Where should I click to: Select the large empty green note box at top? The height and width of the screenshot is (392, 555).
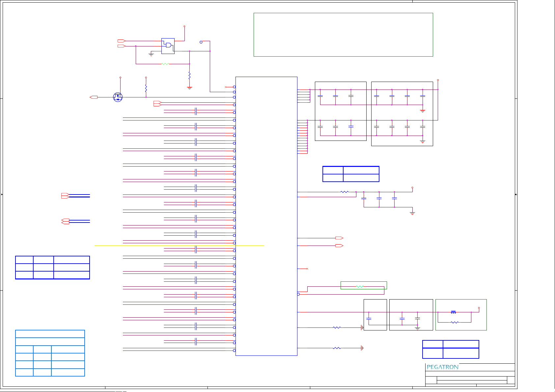click(343, 35)
